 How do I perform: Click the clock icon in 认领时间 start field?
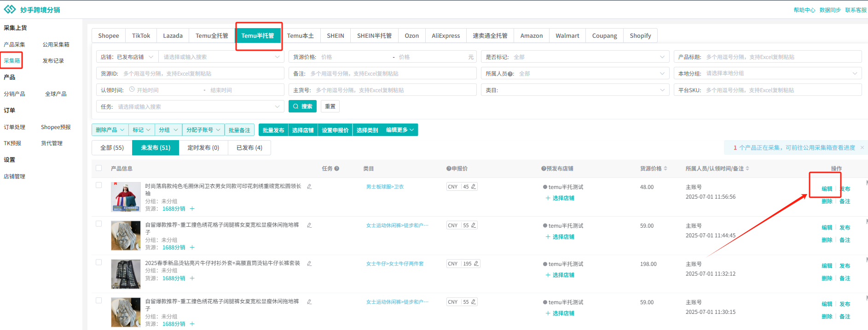click(x=132, y=90)
